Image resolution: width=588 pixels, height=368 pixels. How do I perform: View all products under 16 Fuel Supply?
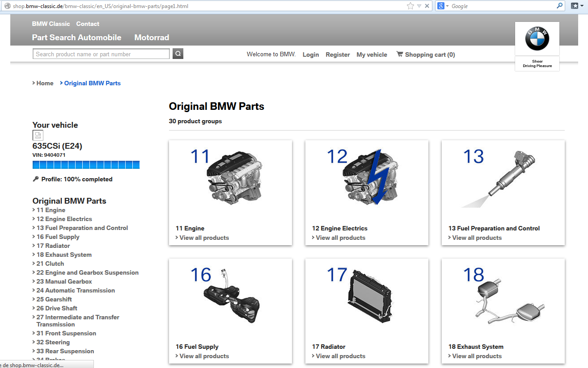click(204, 356)
